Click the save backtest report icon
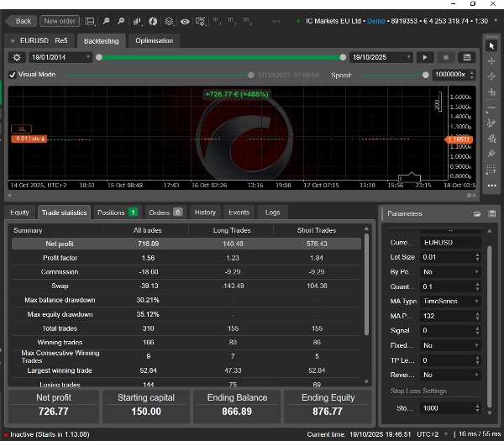504x441 pixels. pos(467,57)
